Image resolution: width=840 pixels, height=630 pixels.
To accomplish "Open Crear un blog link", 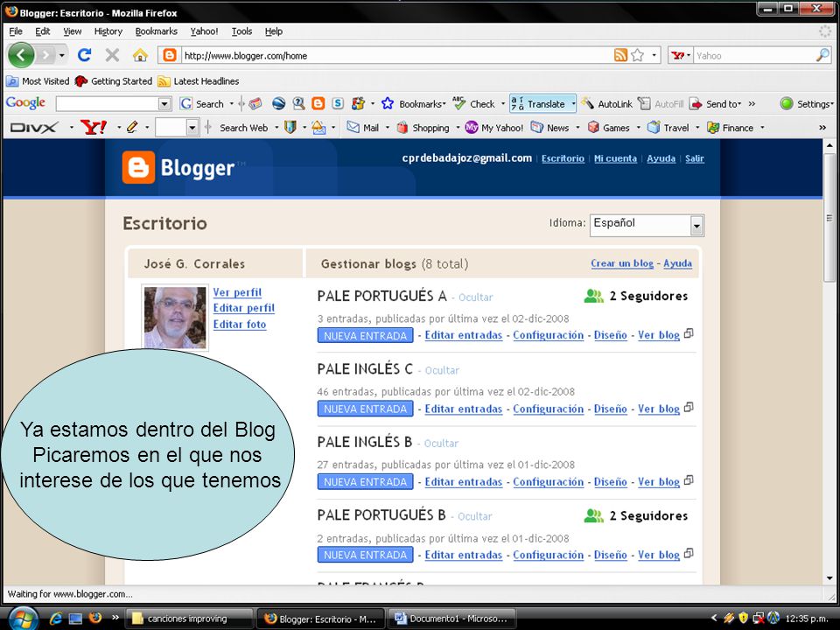I will pyautogui.click(x=622, y=263).
